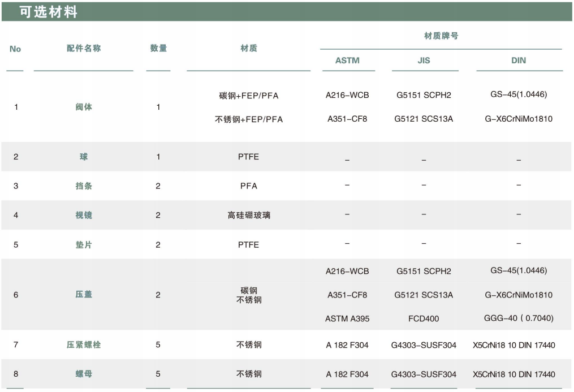Click the 可选材料 section title
The image size is (574, 392).
pyautogui.click(x=48, y=12)
